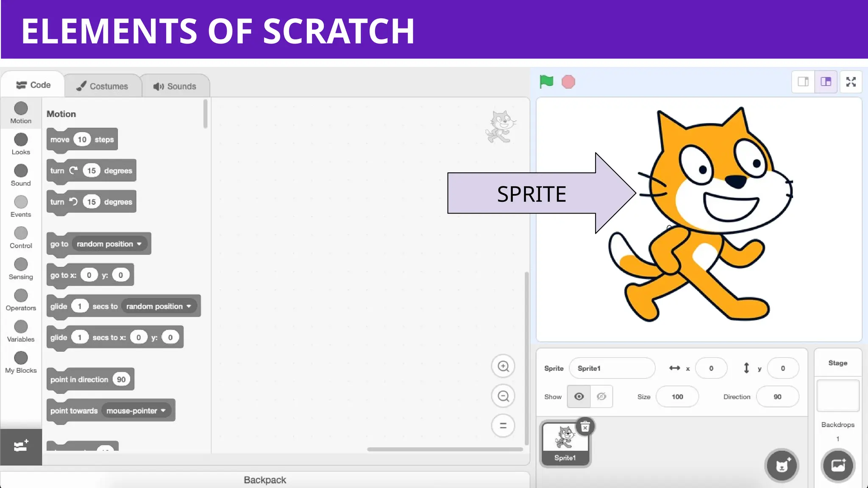Select the Operators block category
The width and height of the screenshot is (868, 488).
click(x=21, y=300)
